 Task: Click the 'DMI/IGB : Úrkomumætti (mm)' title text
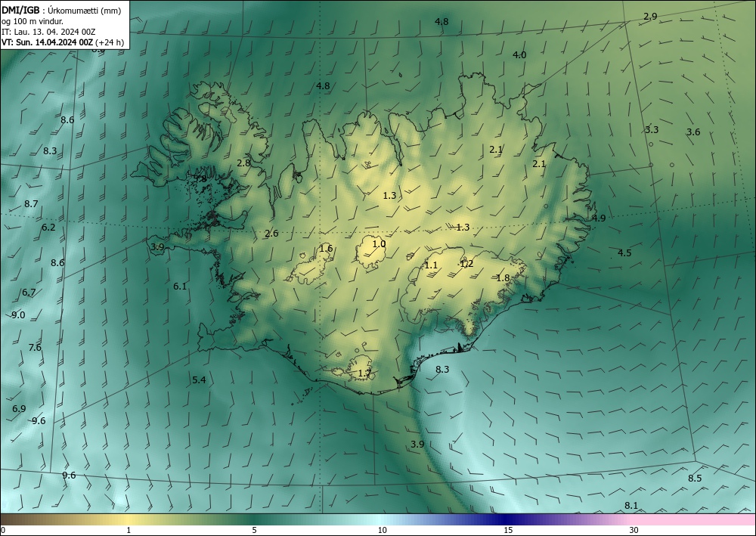pyautogui.click(x=61, y=11)
